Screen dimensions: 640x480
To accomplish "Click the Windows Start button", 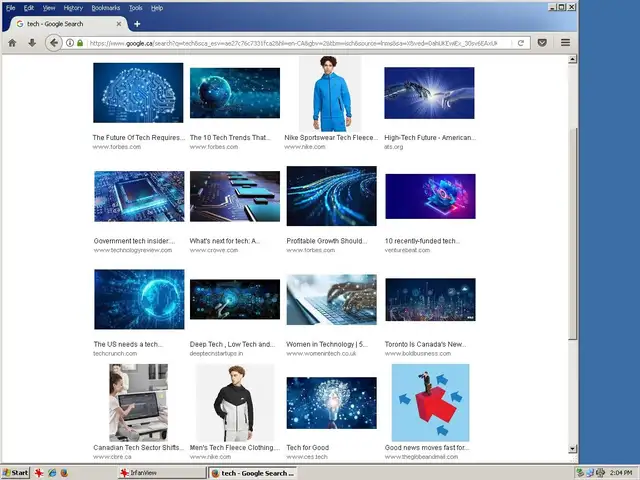I will [x=16, y=472].
